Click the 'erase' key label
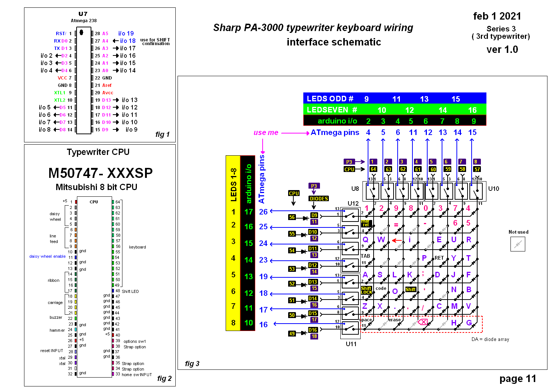The width and height of the screenshot is (553, 392). point(394,320)
